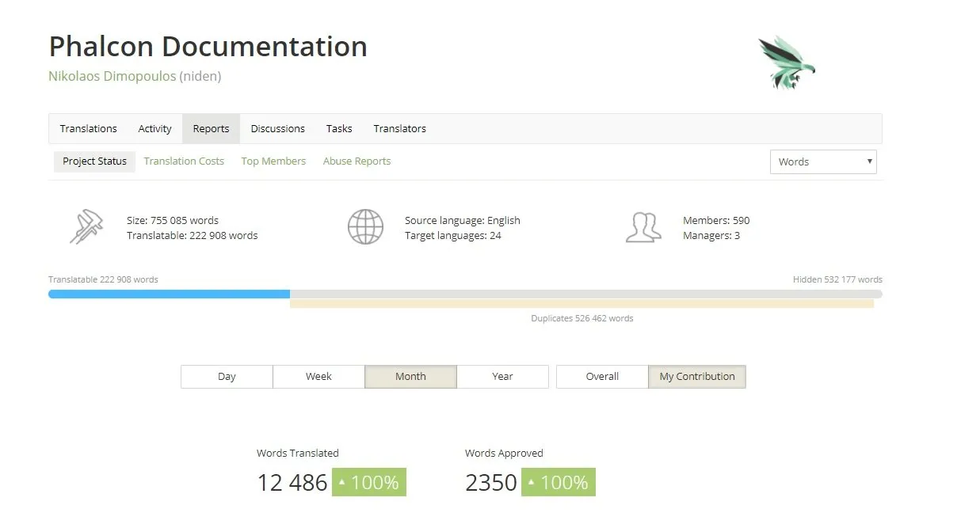The height and width of the screenshot is (524, 980).
Task: Open the Activity tab
Action: point(155,128)
